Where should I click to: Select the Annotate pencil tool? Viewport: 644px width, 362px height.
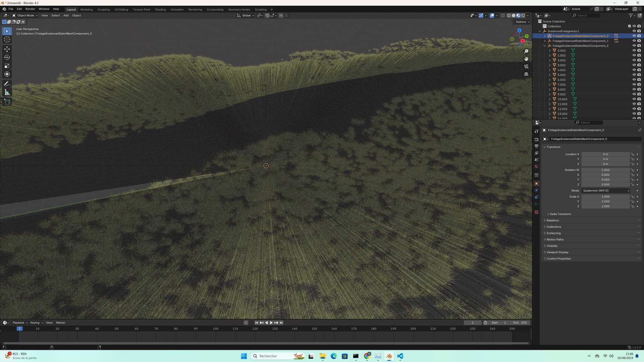point(7,84)
